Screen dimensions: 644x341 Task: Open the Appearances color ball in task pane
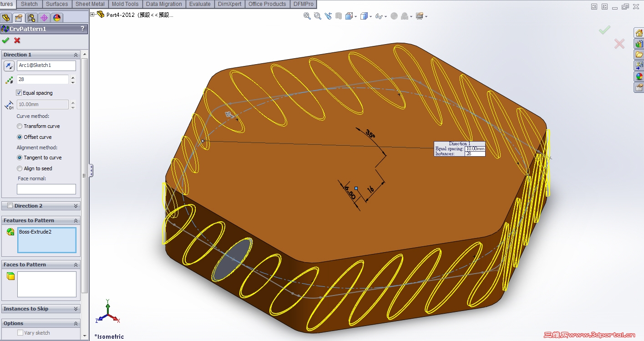[x=639, y=76]
